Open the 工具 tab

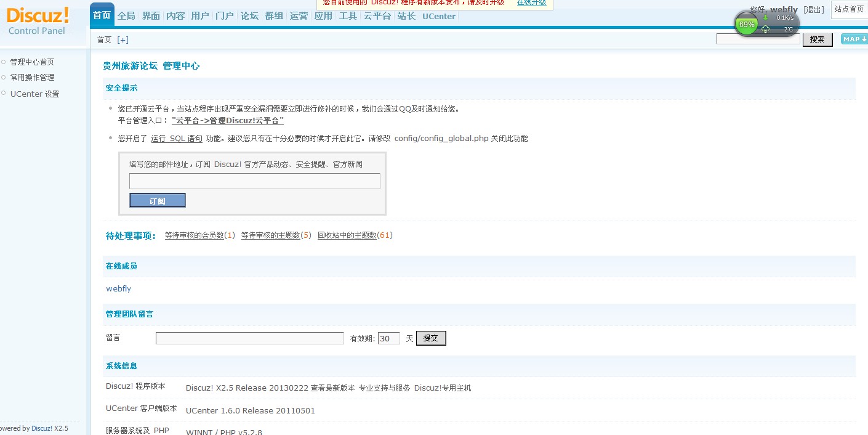tap(348, 16)
